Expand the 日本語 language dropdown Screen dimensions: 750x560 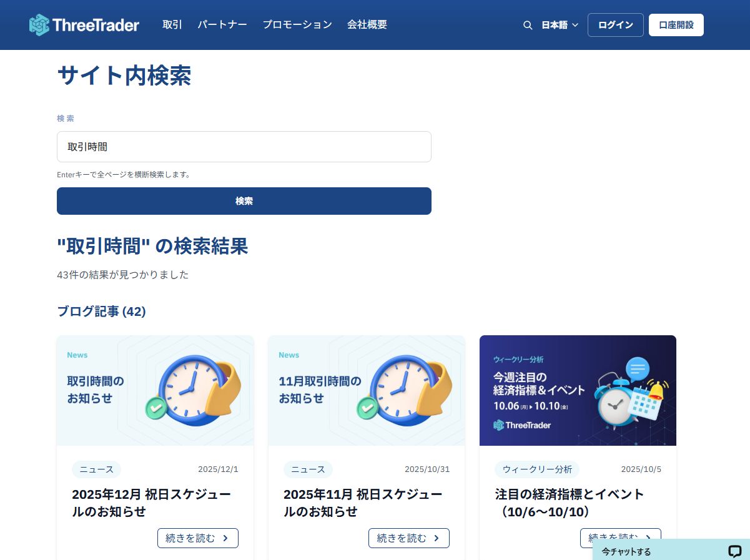560,25
